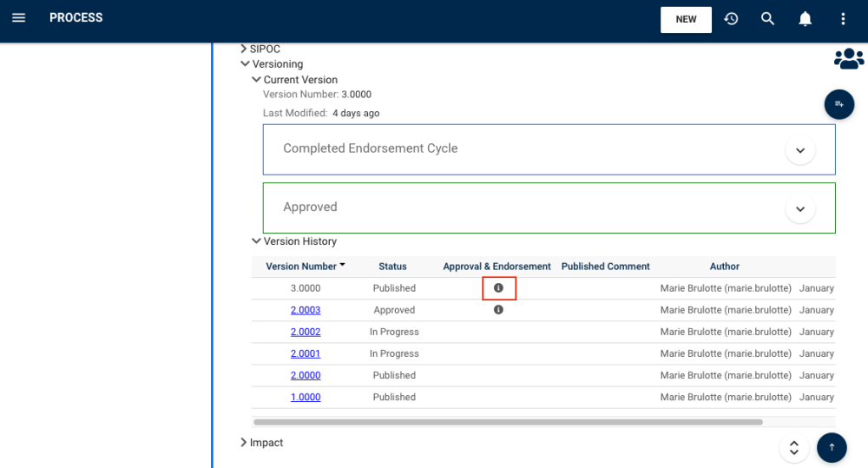
Task: Click the scroll-to-top arrow button
Action: 831,447
